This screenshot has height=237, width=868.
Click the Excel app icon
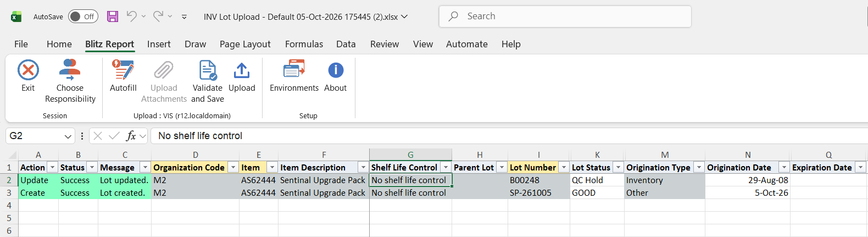pyautogui.click(x=16, y=16)
